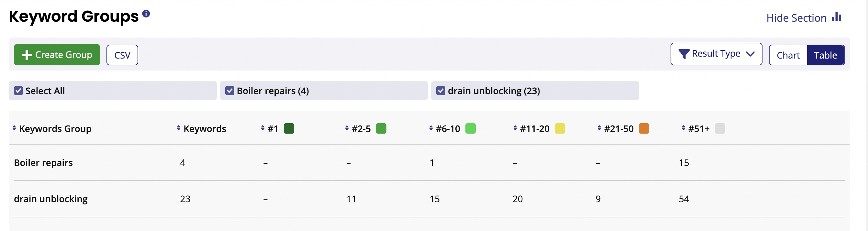Click the bar chart icon beside Hide Section

tap(836, 17)
